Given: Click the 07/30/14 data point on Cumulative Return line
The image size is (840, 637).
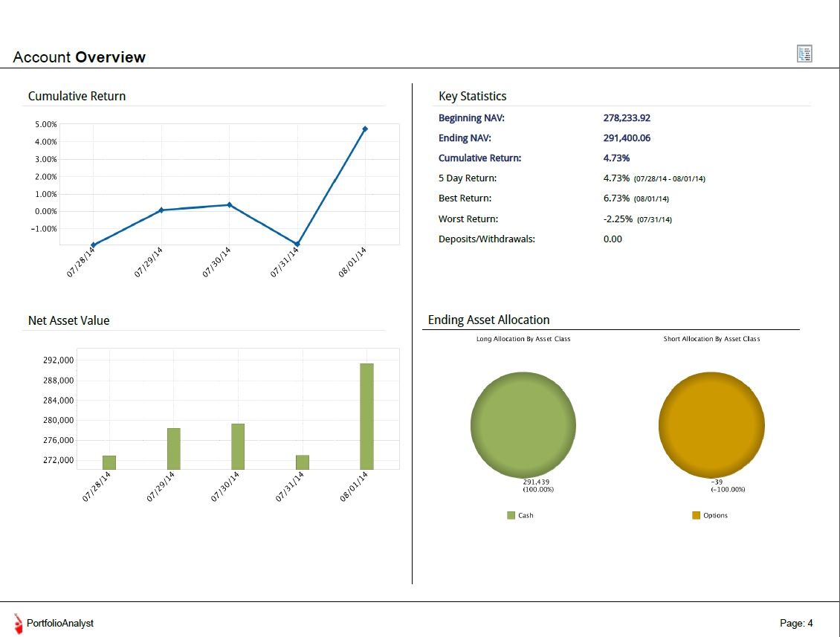Looking at the screenshot, I should 229,204.
